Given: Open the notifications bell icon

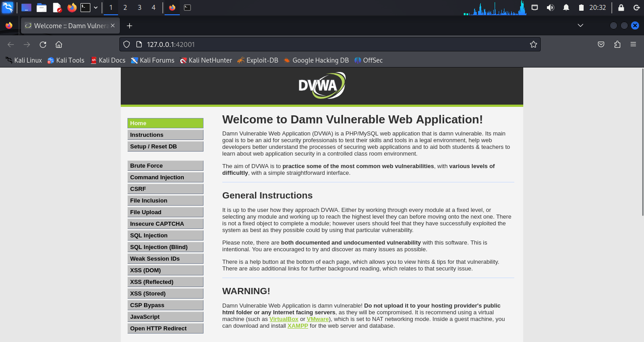Looking at the screenshot, I should point(566,7).
